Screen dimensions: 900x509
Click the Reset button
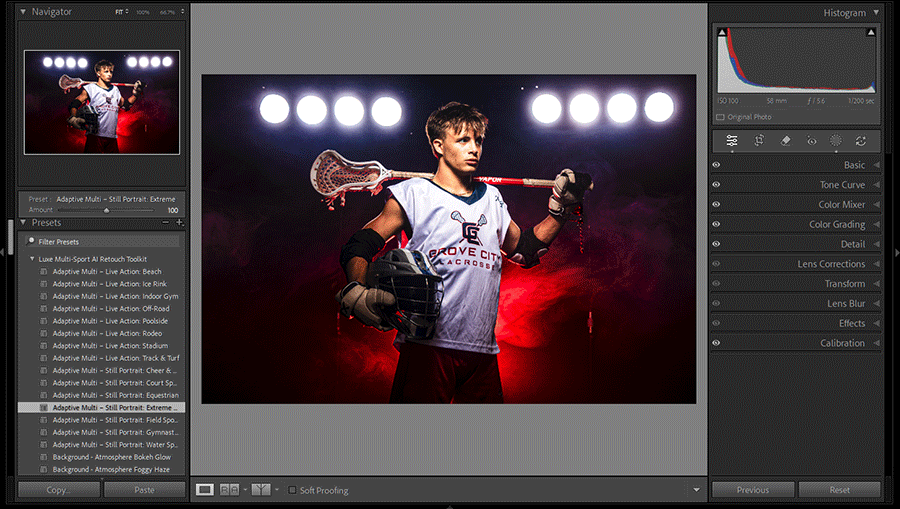tap(839, 490)
